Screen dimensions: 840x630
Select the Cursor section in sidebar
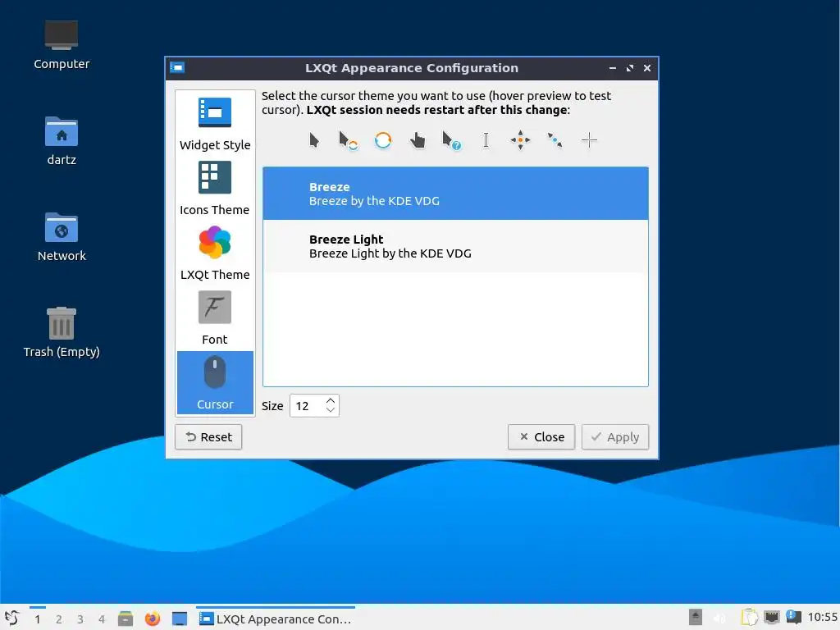tap(215, 382)
